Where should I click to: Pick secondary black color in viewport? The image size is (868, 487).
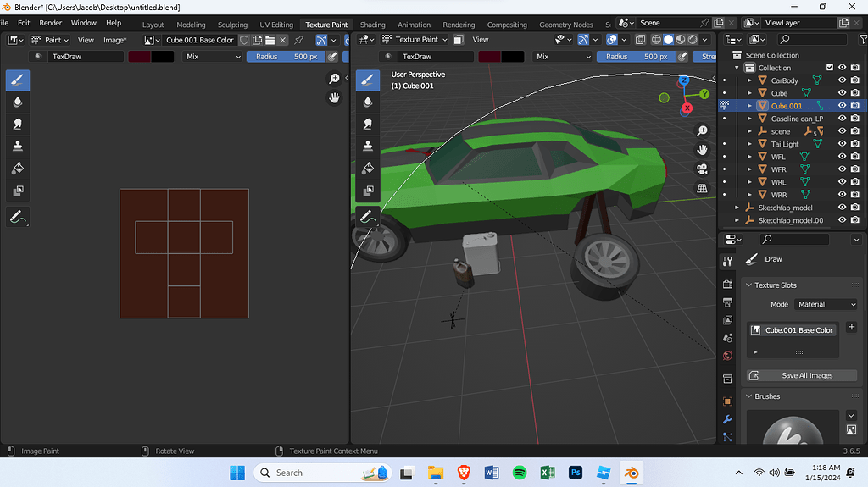513,57
